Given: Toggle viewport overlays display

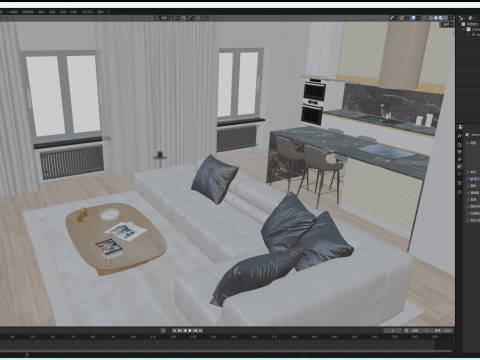Looking at the screenshot, I should coord(413,18).
